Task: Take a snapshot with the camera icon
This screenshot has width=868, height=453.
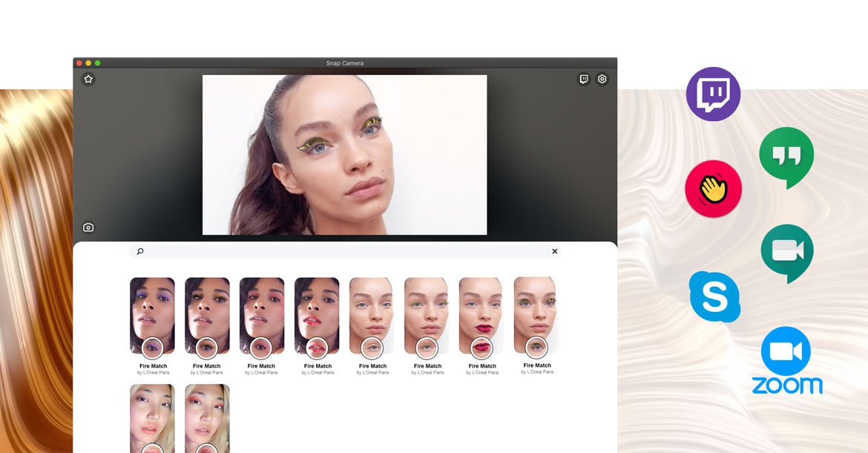Action: click(x=88, y=228)
